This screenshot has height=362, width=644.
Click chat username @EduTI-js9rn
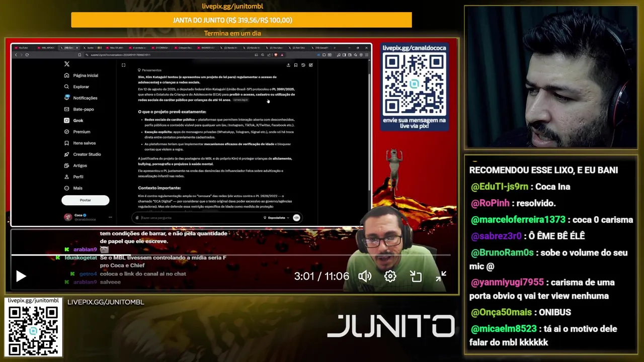tap(500, 187)
